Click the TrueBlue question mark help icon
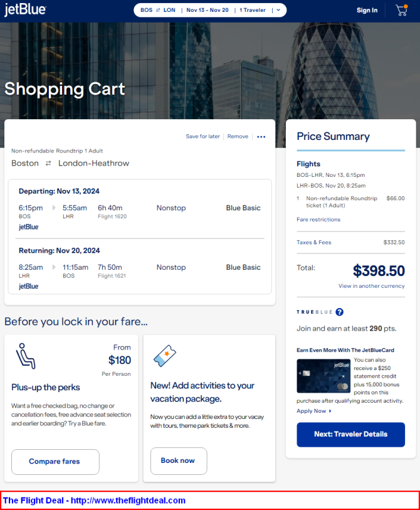 point(339,312)
